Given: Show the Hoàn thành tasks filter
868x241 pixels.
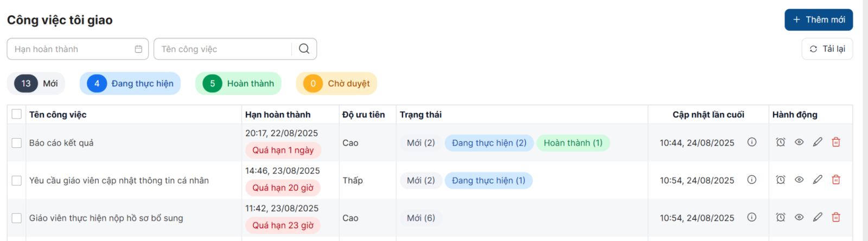Looking at the screenshot, I should click(x=239, y=83).
